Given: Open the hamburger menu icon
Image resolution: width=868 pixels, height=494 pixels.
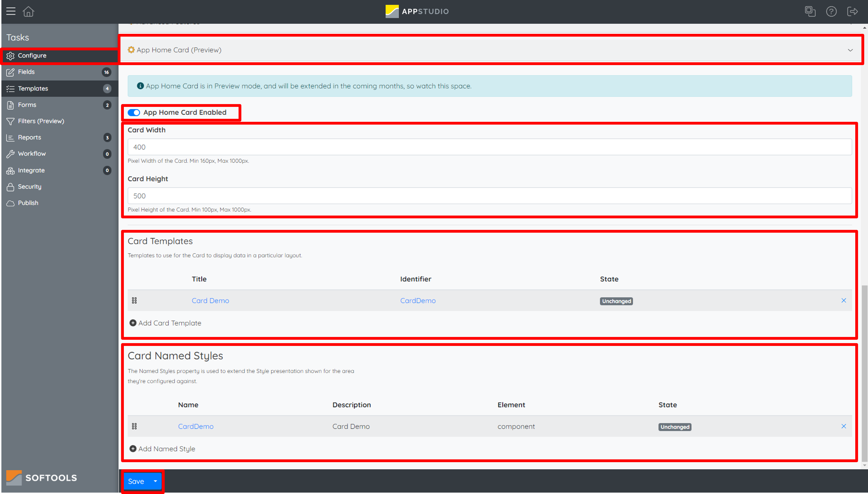Looking at the screenshot, I should 11,11.
